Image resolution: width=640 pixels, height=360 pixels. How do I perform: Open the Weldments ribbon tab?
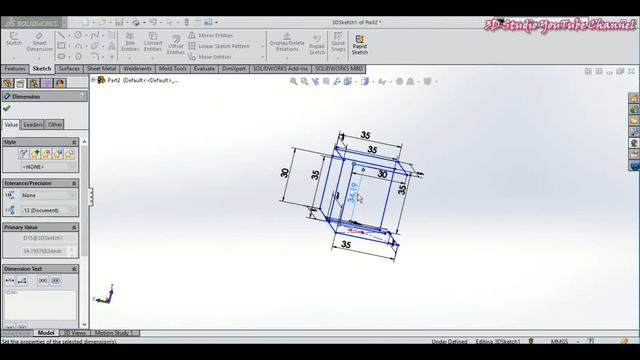tap(137, 69)
